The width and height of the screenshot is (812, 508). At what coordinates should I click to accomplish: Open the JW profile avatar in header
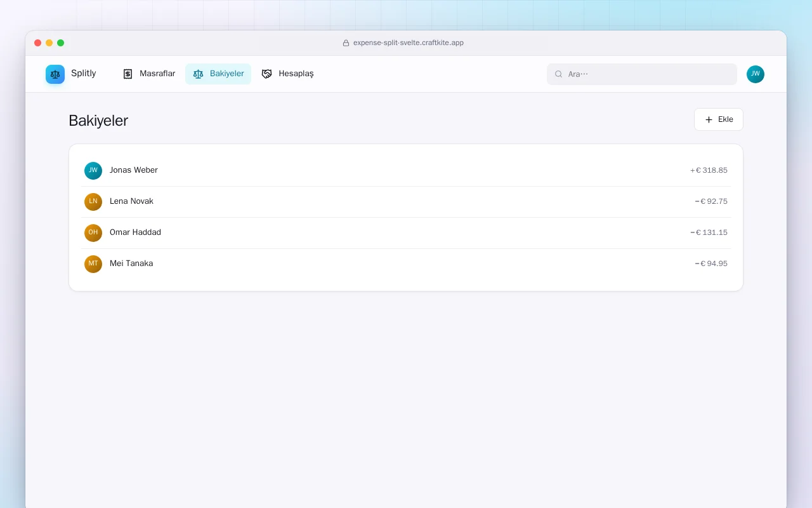pos(756,74)
